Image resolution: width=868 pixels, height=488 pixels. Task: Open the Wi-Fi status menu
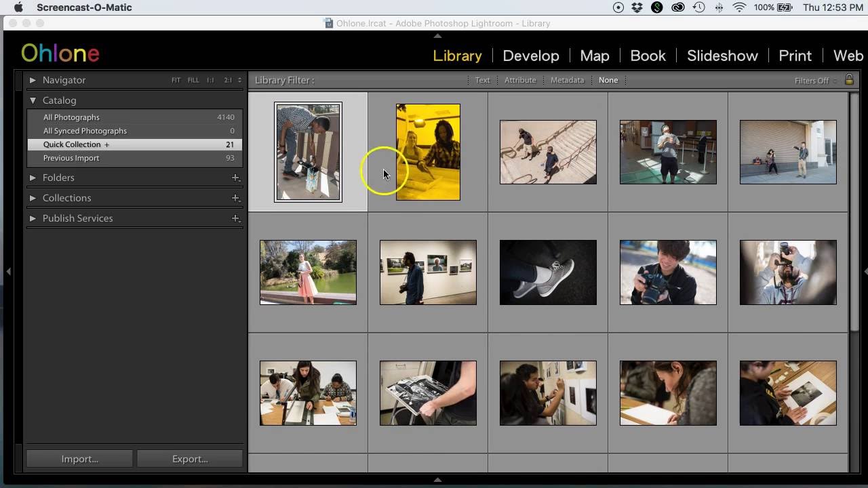coord(739,7)
